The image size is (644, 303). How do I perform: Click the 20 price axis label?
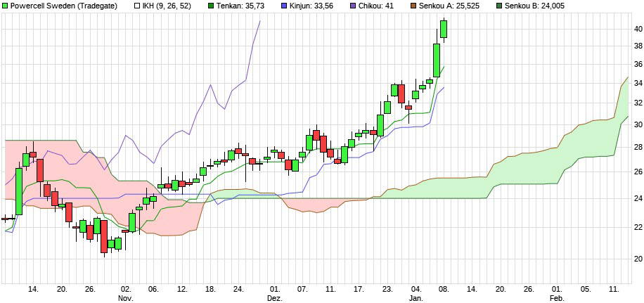click(638, 259)
